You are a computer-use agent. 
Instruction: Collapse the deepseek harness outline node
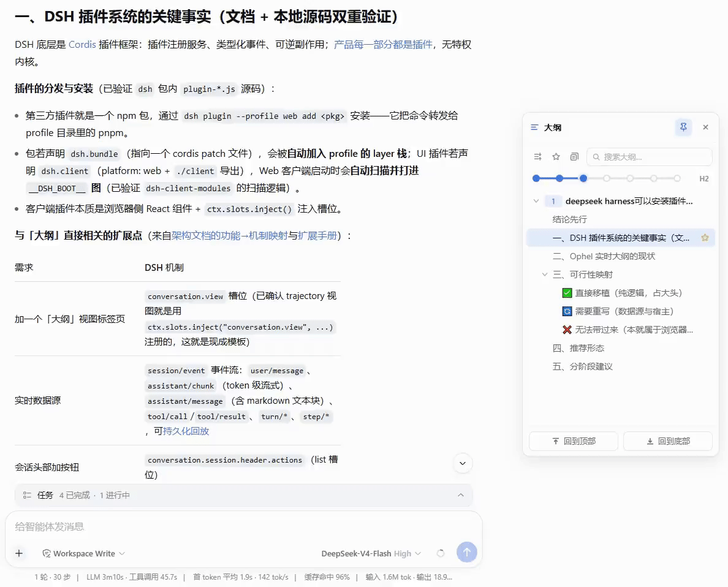coord(536,201)
